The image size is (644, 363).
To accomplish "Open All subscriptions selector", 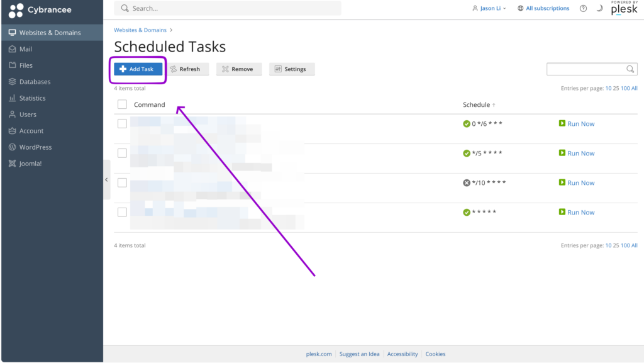I will (x=543, y=8).
